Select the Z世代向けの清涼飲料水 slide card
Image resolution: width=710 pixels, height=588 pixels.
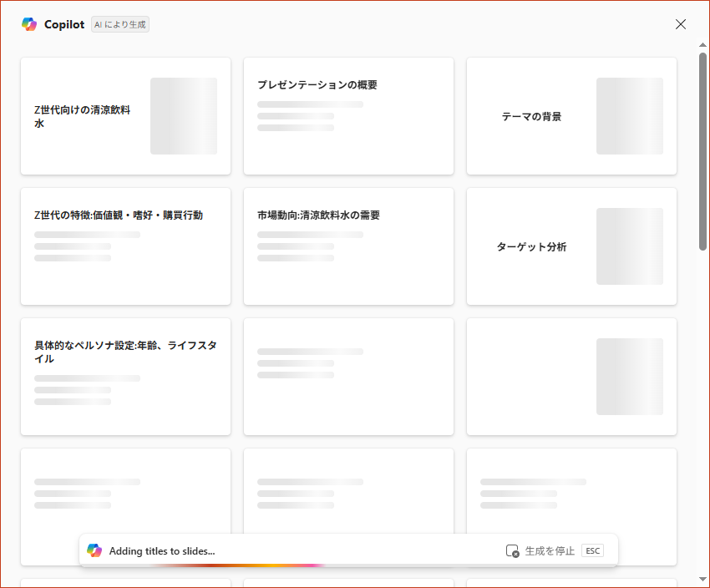[125, 116]
